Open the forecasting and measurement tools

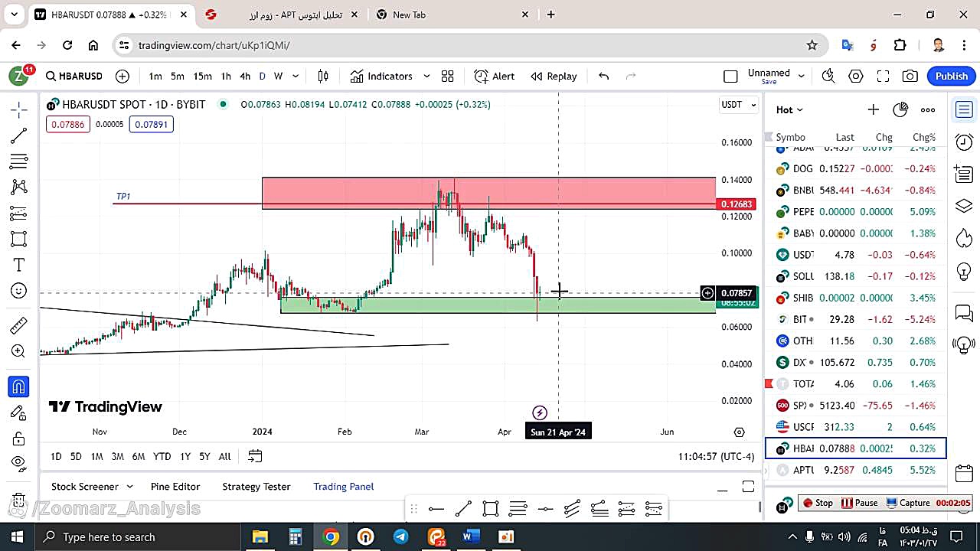point(19,213)
